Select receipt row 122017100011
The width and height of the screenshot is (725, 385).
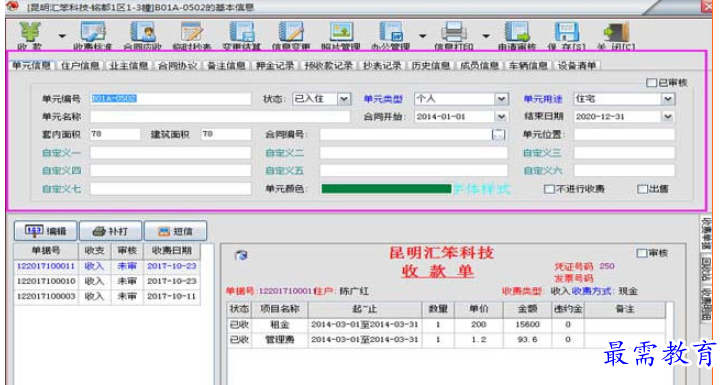click(x=107, y=266)
